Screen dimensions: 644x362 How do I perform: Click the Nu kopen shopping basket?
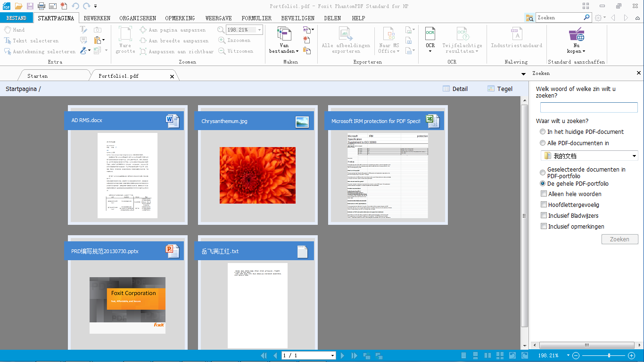point(576,34)
